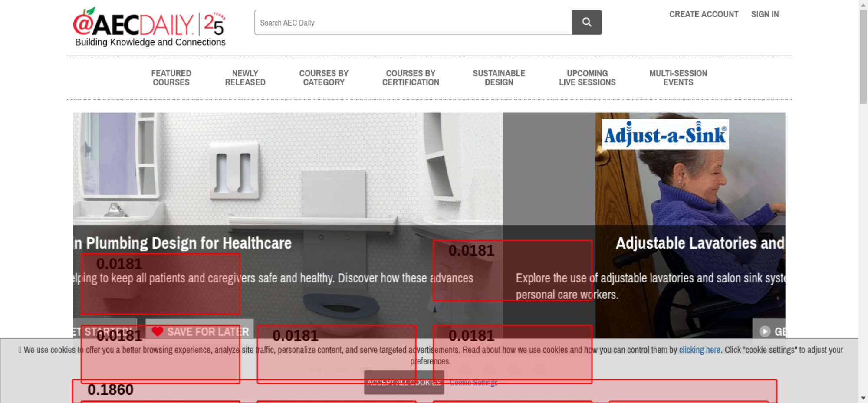Open the Sustainable Design menu
The image size is (868, 403).
coord(499,78)
